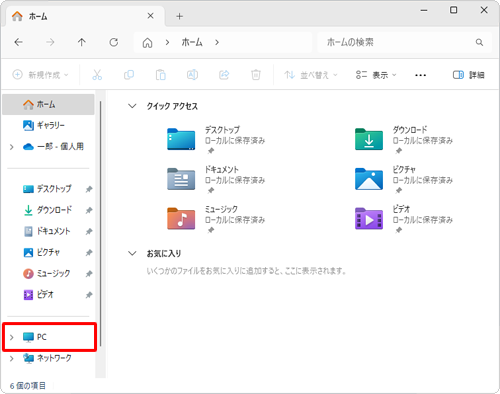The width and height of the screenshot is (500, 394).
Task: Toggle the 詳細 details pane
Action: tap(468, 75)
